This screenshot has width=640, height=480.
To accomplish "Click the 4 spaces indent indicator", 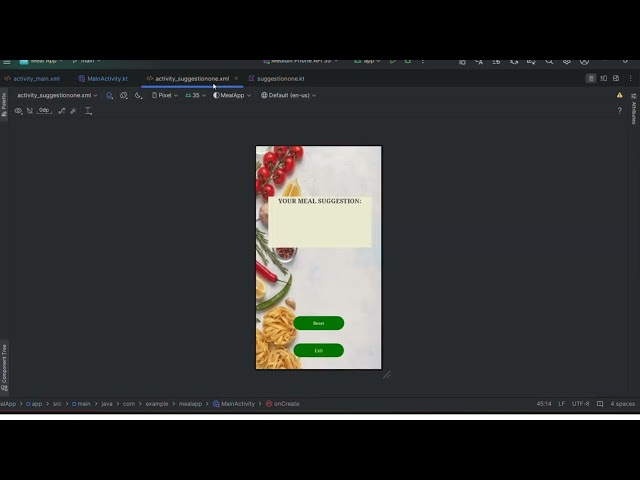I will coord(622,404).
